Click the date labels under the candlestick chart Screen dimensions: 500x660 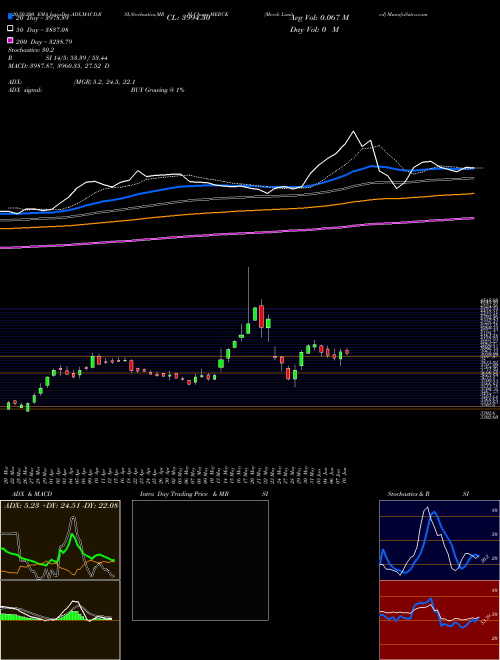coord(177,474)
